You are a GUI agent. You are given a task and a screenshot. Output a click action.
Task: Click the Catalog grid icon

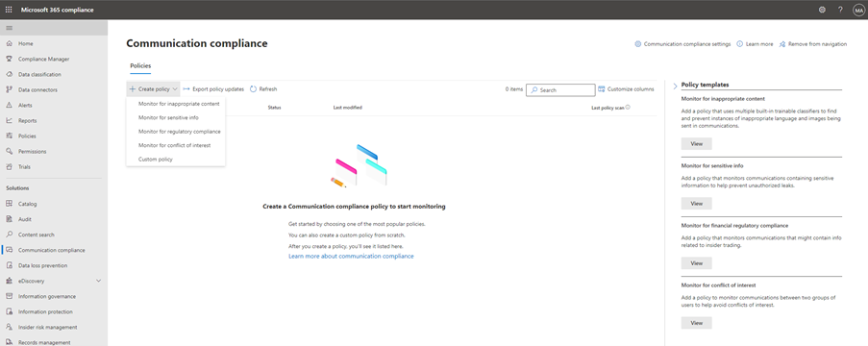coord(9,204)
